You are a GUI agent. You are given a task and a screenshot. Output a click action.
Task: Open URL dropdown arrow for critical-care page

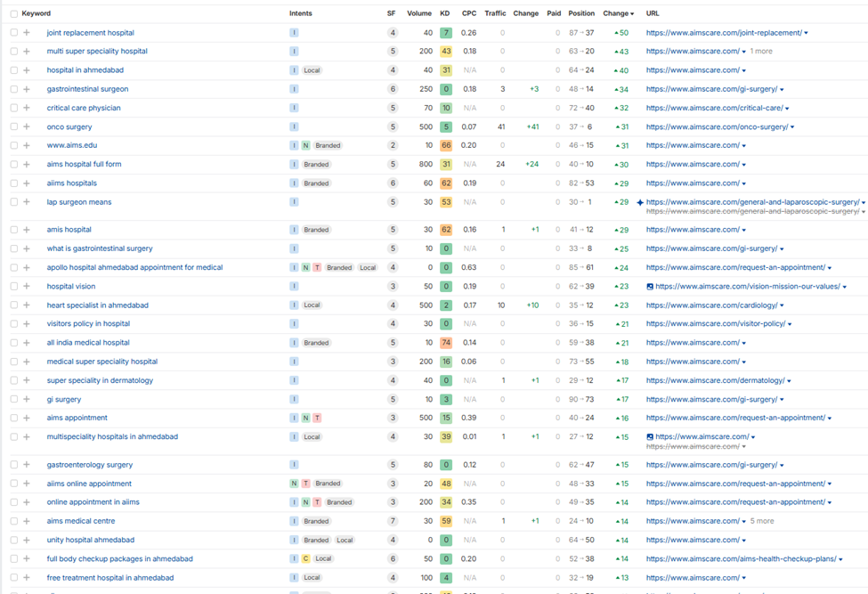pos(787,109)
